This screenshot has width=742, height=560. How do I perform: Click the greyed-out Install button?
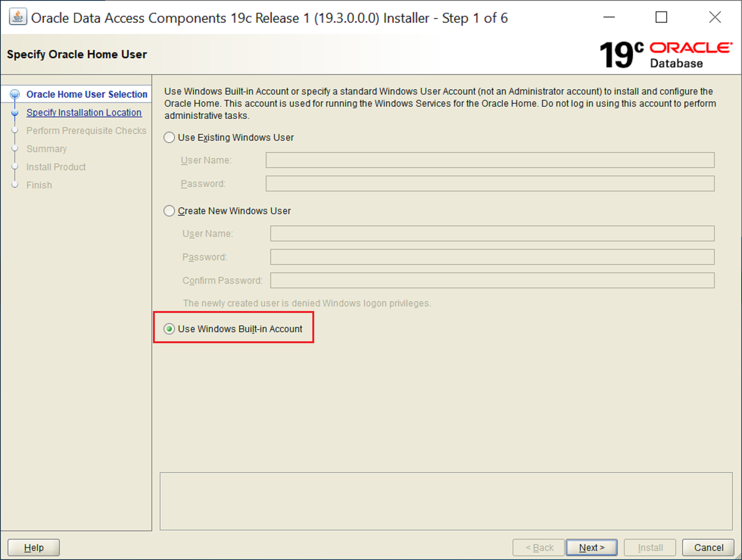tap(650, 548)
